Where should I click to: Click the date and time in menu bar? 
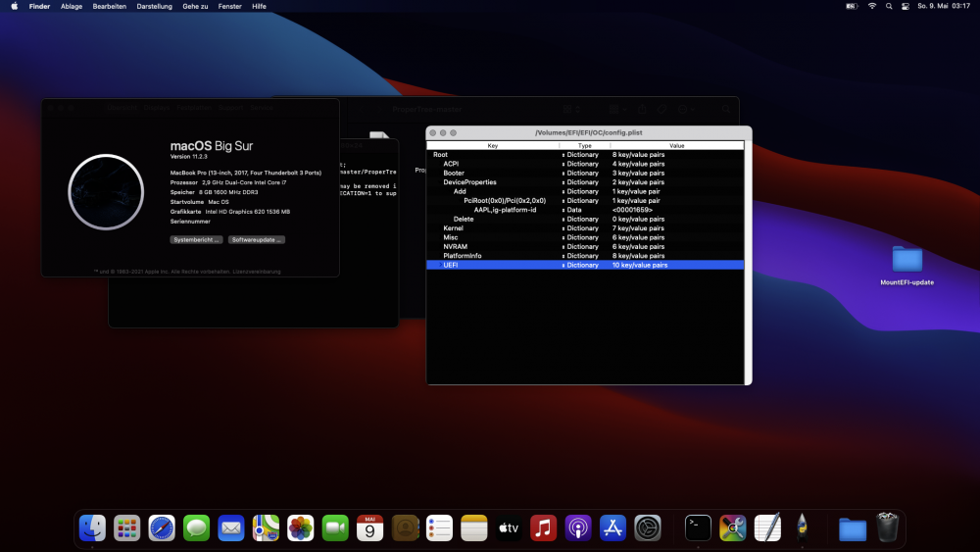pyautogui.click(x=944, y=6)
